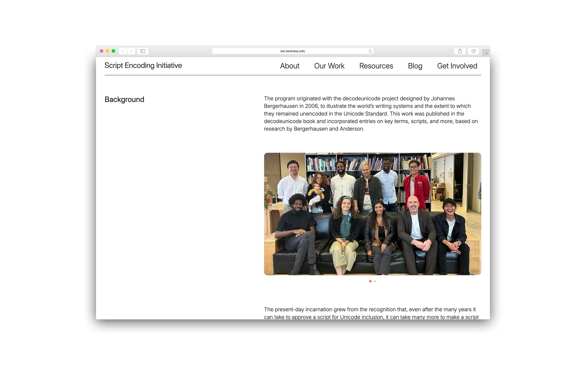The image size is (588, 368).
Task: Open the Our Work menu
Action: [329, 66]
